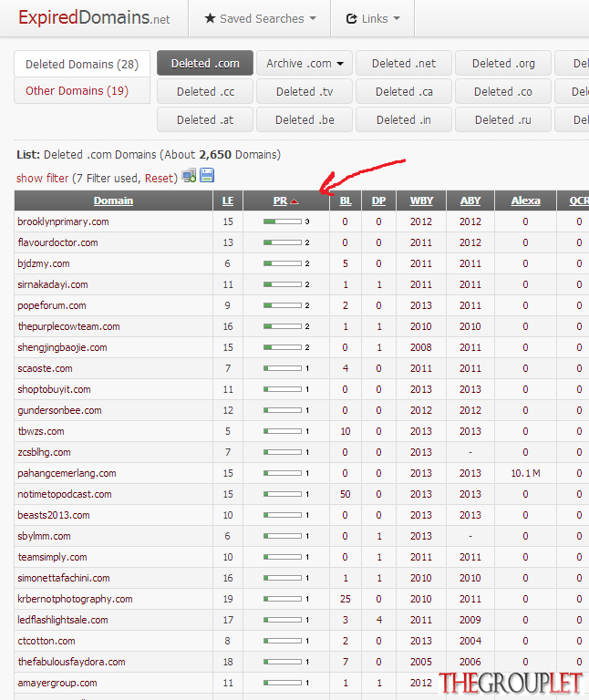Open the Deleted .at list
This screenshot has width=589, height=700.
coord(205,119)
